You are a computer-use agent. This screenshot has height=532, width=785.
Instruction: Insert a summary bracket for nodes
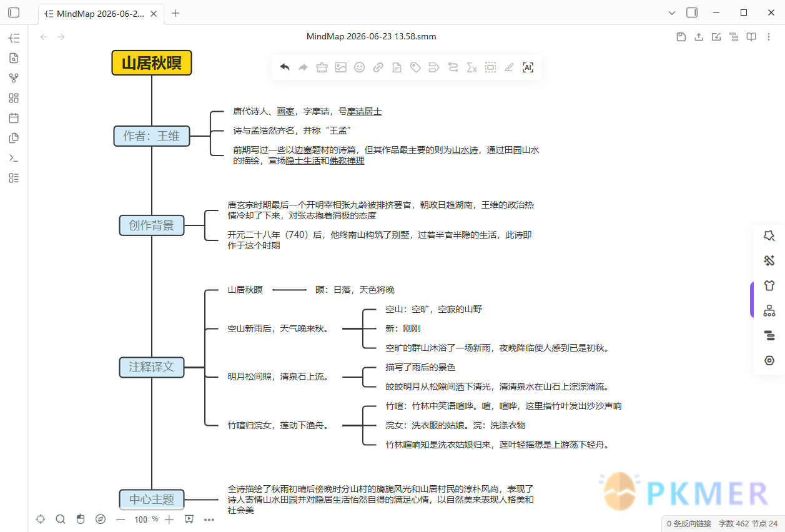(434, 67)
